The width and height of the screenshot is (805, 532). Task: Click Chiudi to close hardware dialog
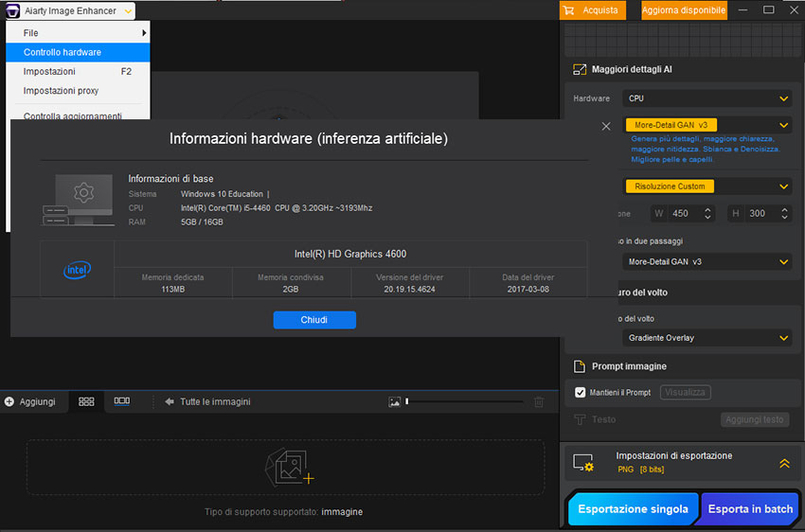pyautogui.click(x=314, y=320)
